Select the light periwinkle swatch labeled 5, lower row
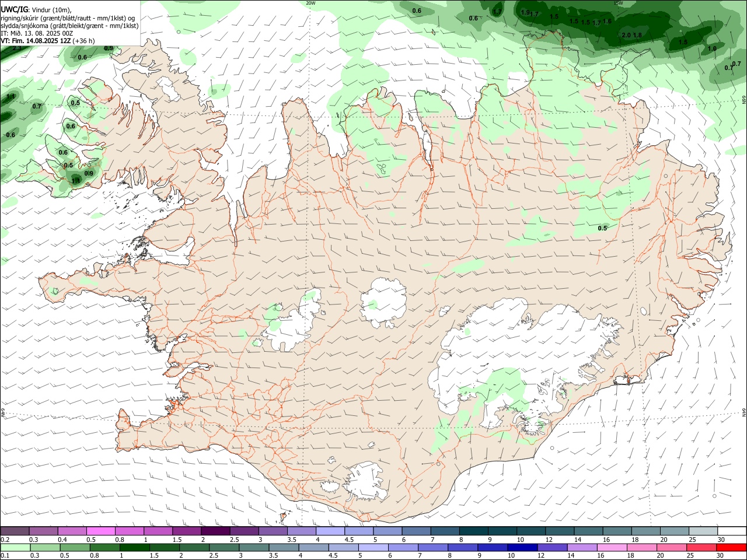747x560 pixels. 373,547
